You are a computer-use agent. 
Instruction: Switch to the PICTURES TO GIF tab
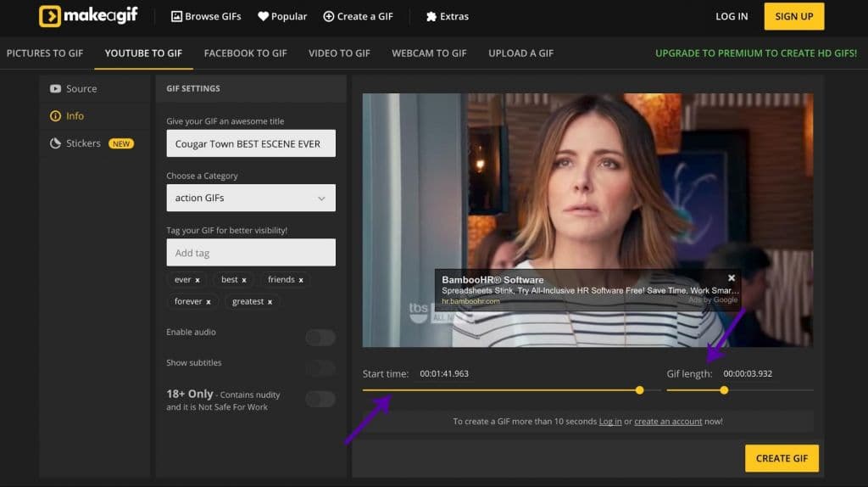45,53
